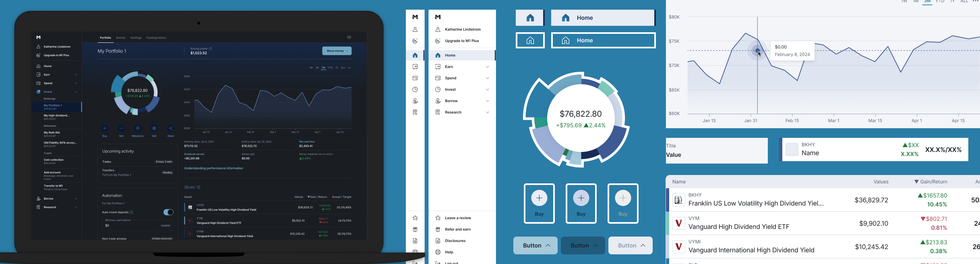Click the outlined labeled Home button
This screenshot has height=264, width=980.
603,40
